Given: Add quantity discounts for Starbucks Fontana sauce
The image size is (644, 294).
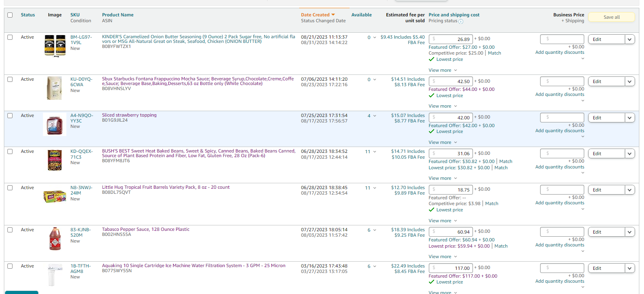Looking at the screenshot, I should 560,94.
